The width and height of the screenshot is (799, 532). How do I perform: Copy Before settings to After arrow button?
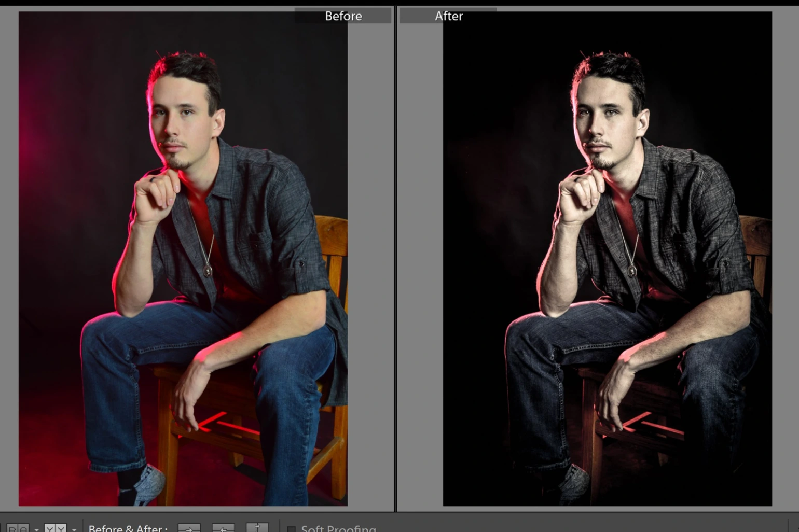click(189, 528)
